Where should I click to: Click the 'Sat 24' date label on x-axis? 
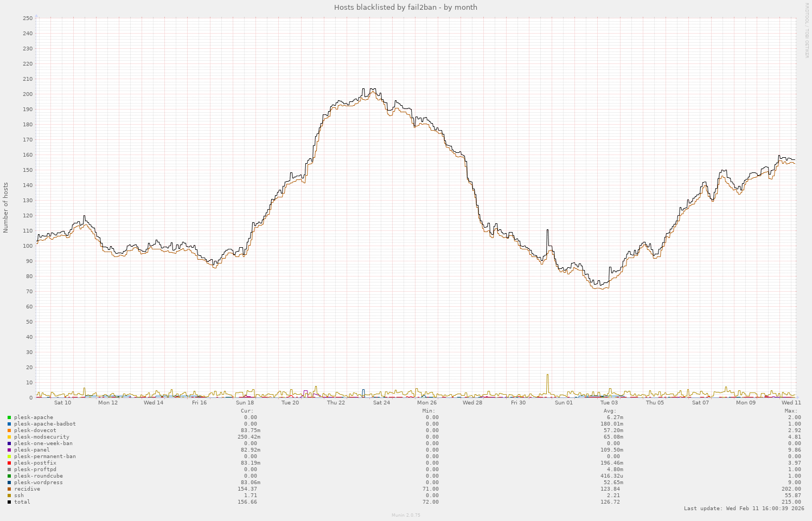click(x=381, y=403)
